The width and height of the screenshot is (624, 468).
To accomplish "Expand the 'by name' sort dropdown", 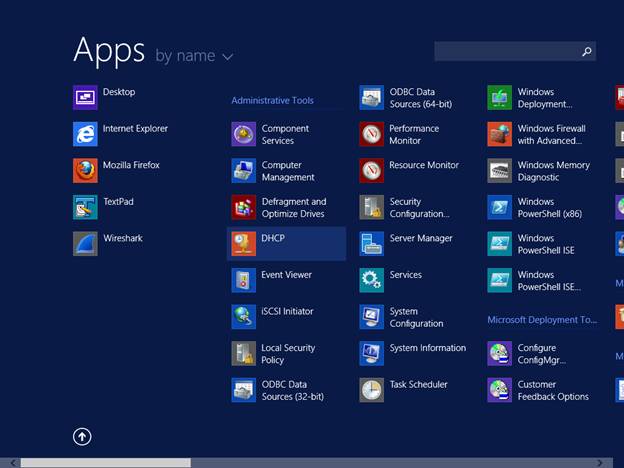I will point(194,56).
